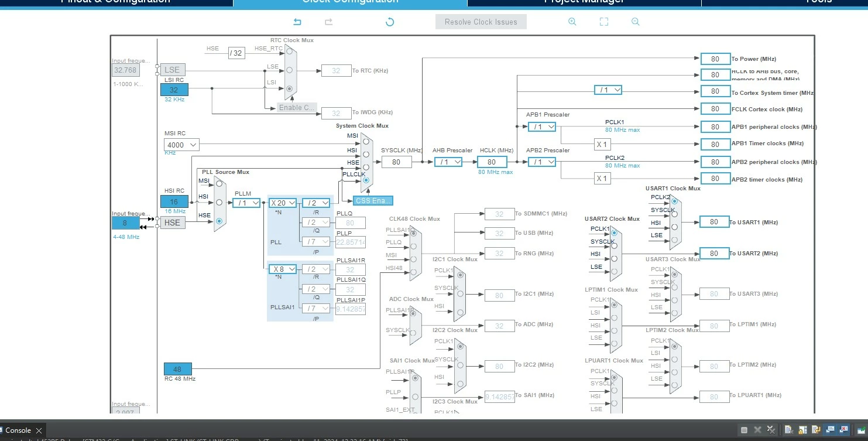Click the refresh clock tree icon
The height and width of the screenshot is (441, 868).
point(390,22)
